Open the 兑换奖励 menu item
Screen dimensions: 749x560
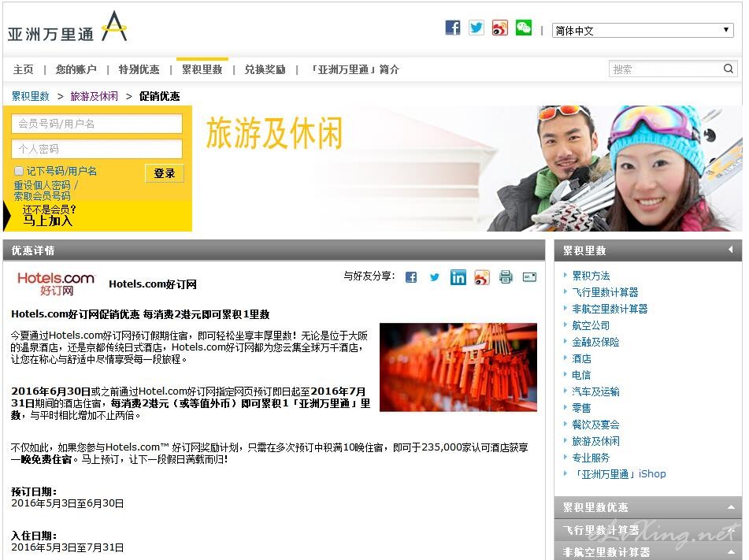(x=265, y=70)
